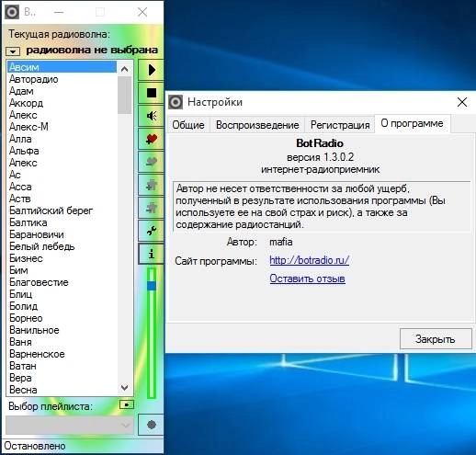
Task: Click the "радиоволна не выбрана" label
Action: tap(92, 50)
